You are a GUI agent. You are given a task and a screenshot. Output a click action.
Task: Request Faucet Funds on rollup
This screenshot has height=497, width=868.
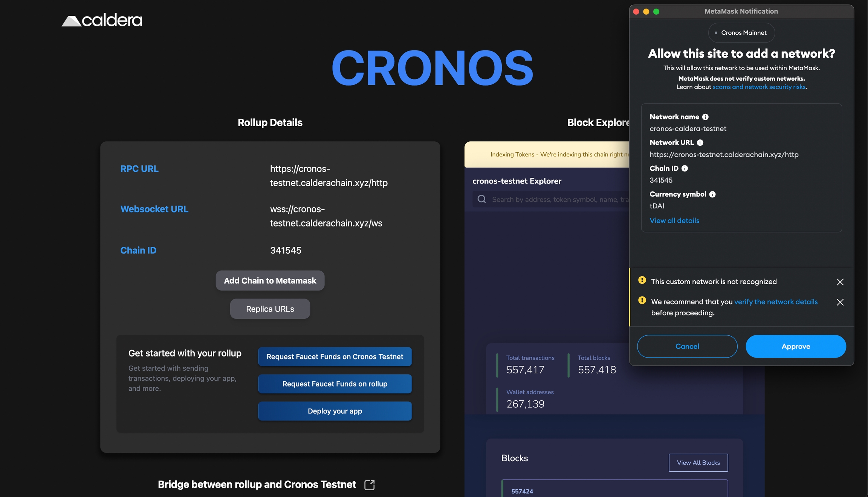(x=335, y=384)
